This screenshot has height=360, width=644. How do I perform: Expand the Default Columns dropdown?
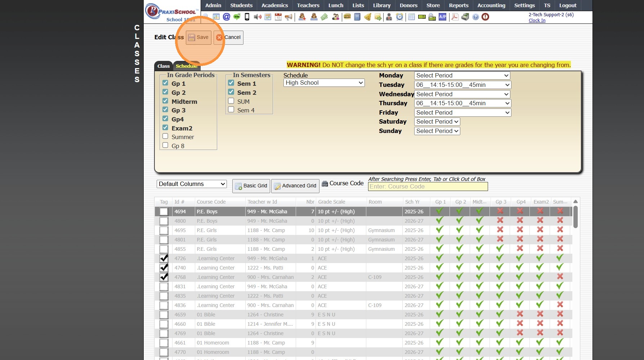pos(192,184)
